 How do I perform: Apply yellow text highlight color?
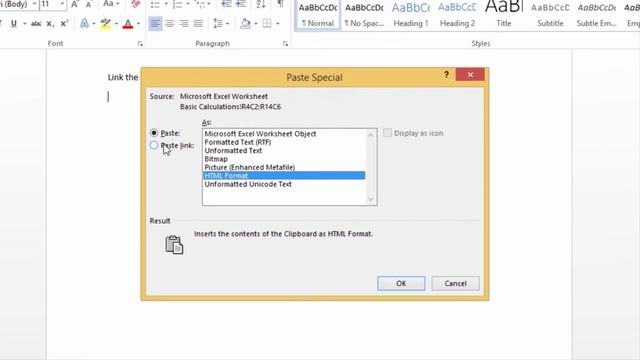(106, 24)
